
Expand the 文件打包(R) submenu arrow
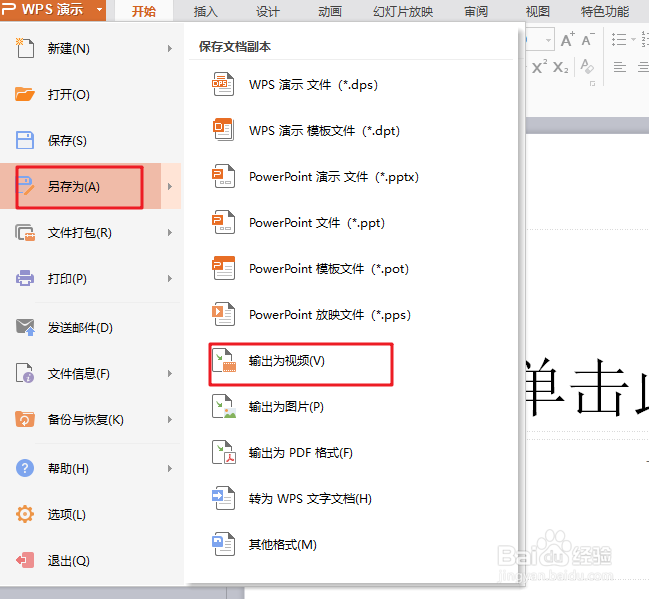pos(170,233)
